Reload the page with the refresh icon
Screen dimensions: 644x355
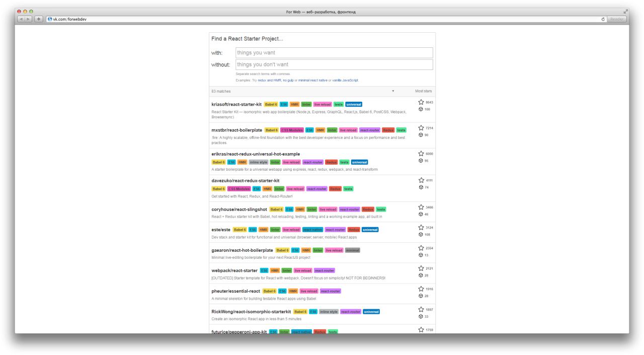603,19
